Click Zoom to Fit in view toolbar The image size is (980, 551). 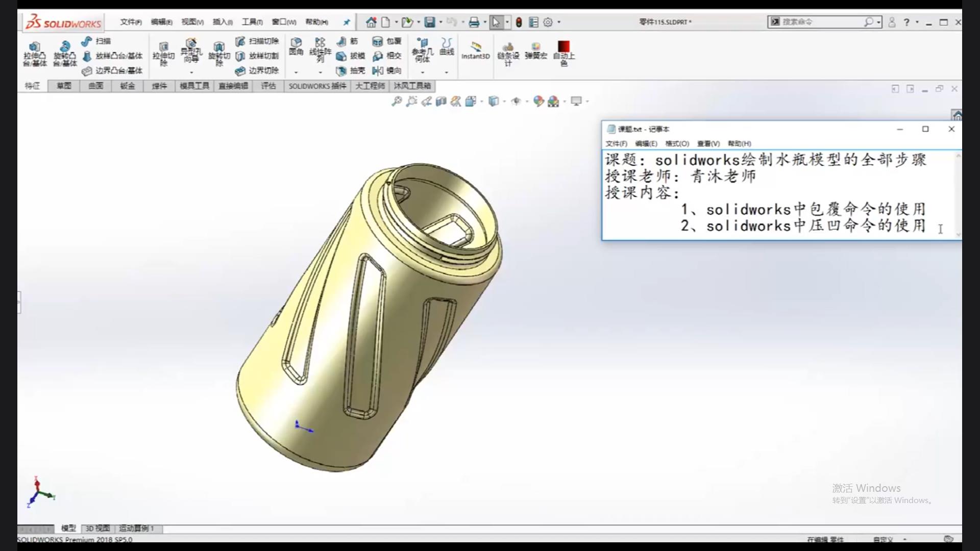coord(397,101)
